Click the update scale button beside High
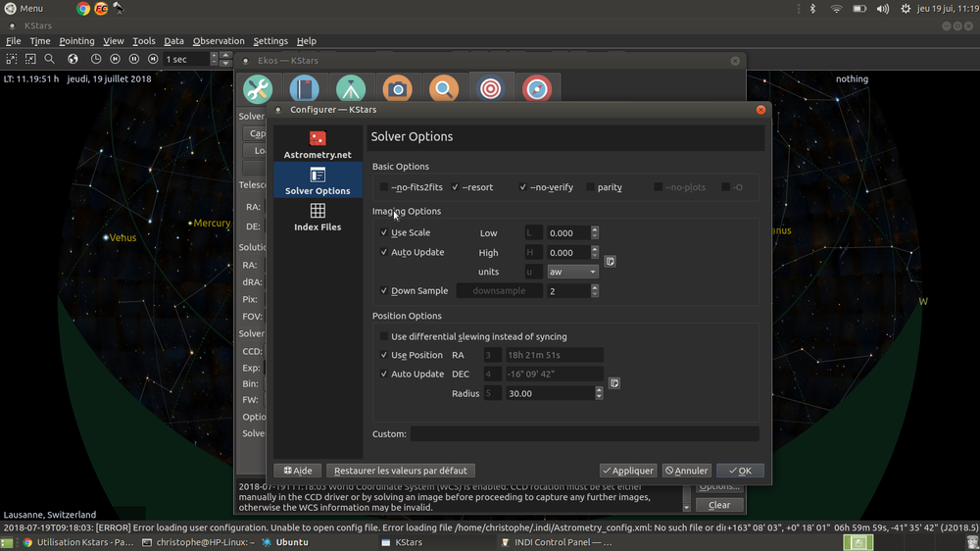Image resolution: width=980 pixels, height=551 pixels. 610,262
